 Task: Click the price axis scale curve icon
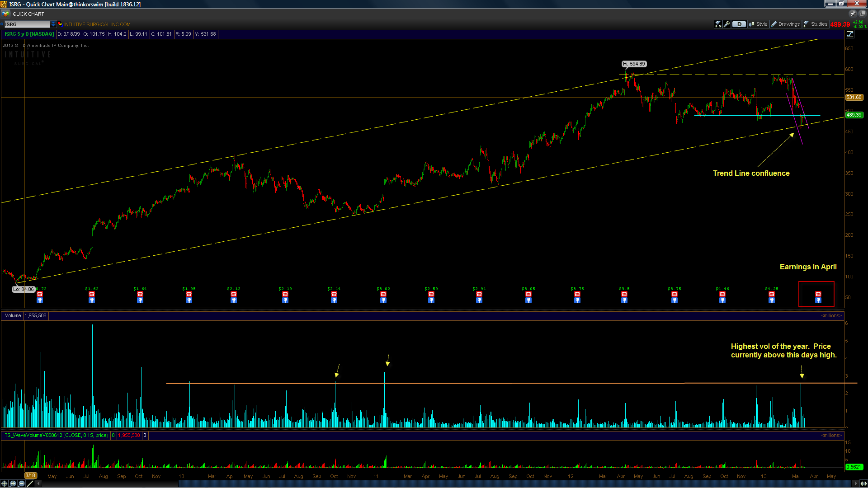850,34
